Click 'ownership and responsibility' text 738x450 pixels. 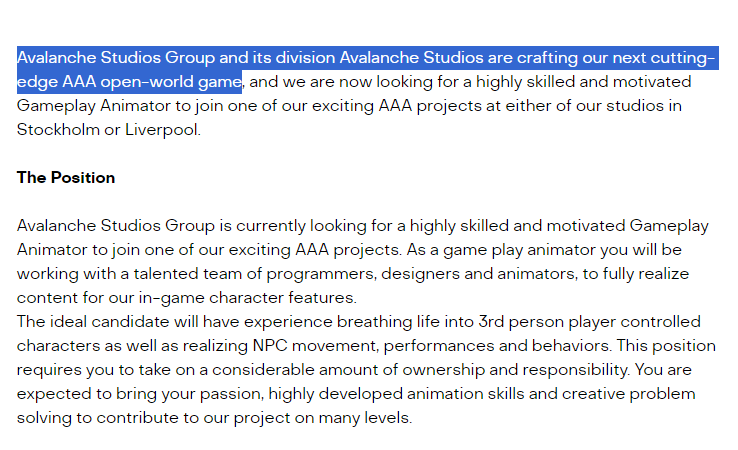point(515,370)
